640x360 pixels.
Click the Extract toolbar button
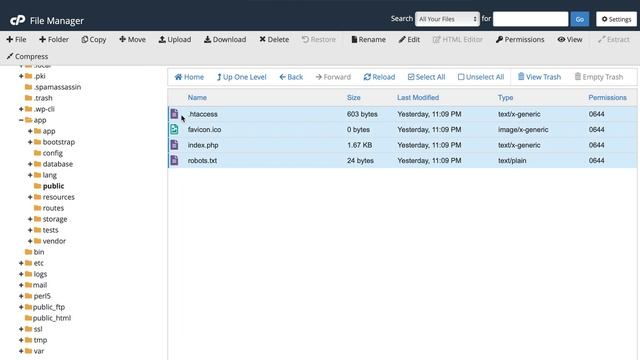pos(614,40)
